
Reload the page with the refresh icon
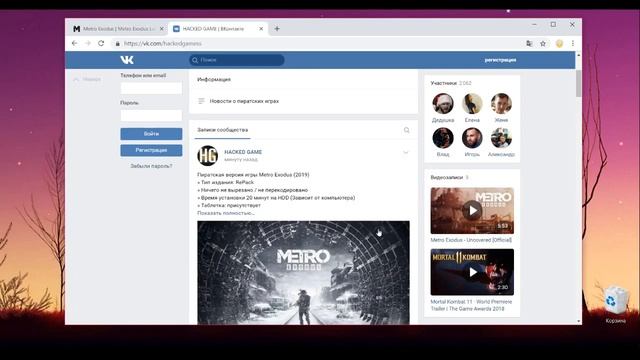101,43
